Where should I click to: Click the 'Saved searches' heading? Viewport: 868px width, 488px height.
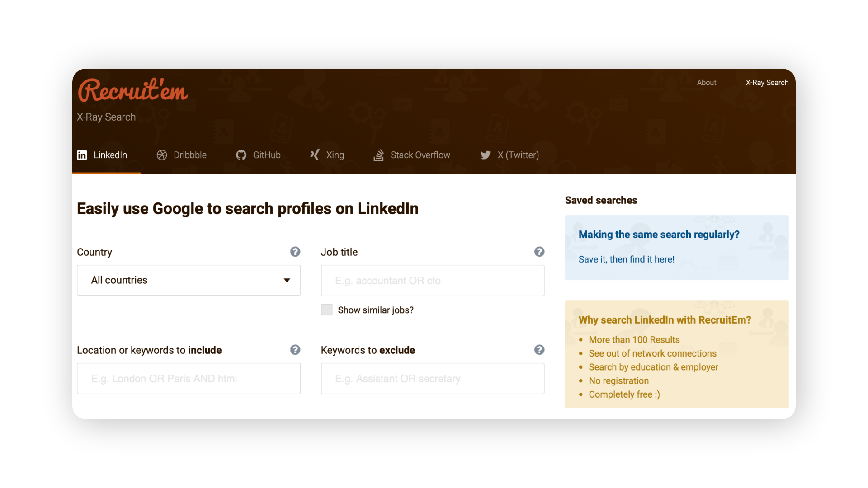coord(601,200)
